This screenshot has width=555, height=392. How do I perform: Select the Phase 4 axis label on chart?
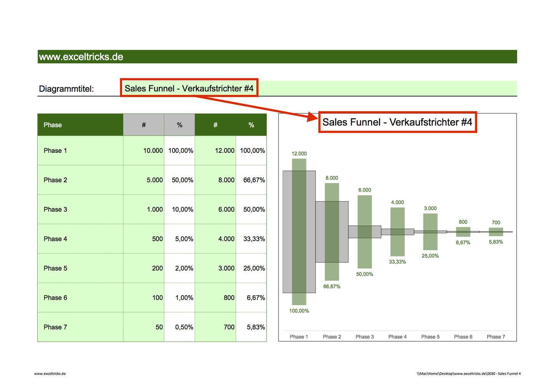[398, 336]
